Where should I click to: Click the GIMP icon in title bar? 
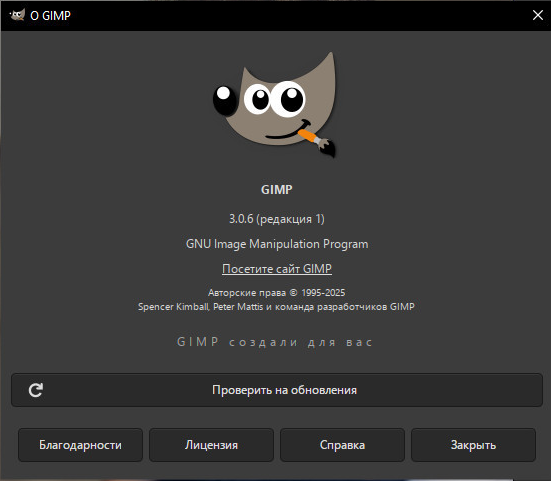pos(17,15)
